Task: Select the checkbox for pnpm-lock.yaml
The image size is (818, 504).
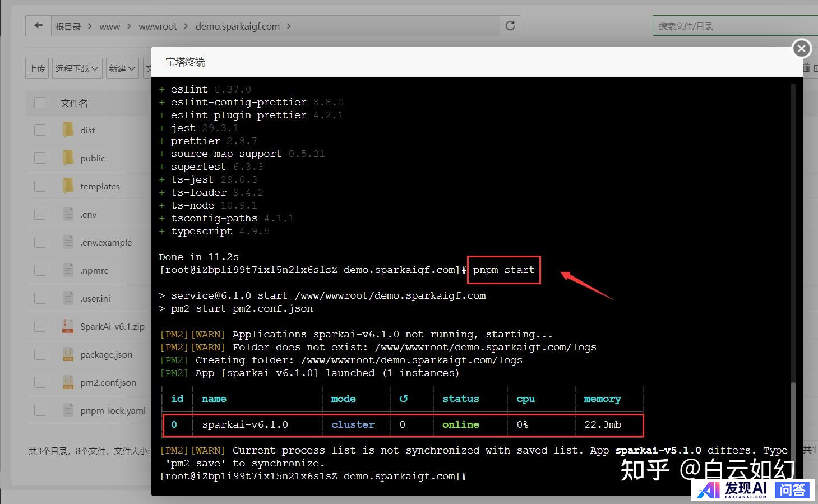Action: pos(40,410)
